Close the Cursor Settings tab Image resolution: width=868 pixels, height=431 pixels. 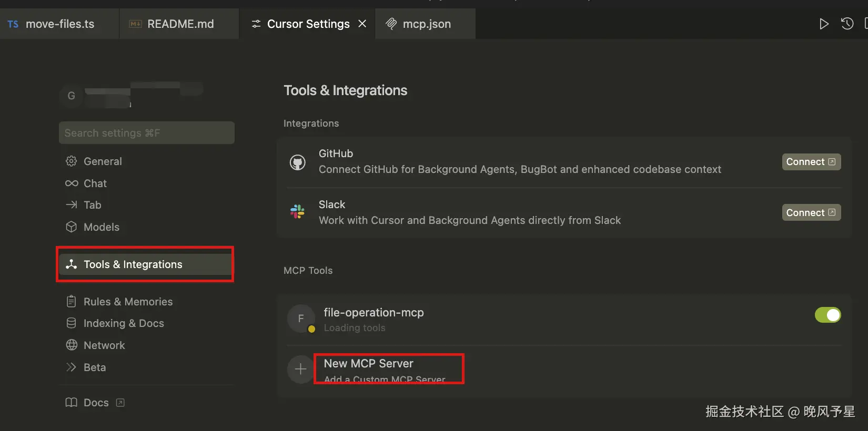pos(362,24)
